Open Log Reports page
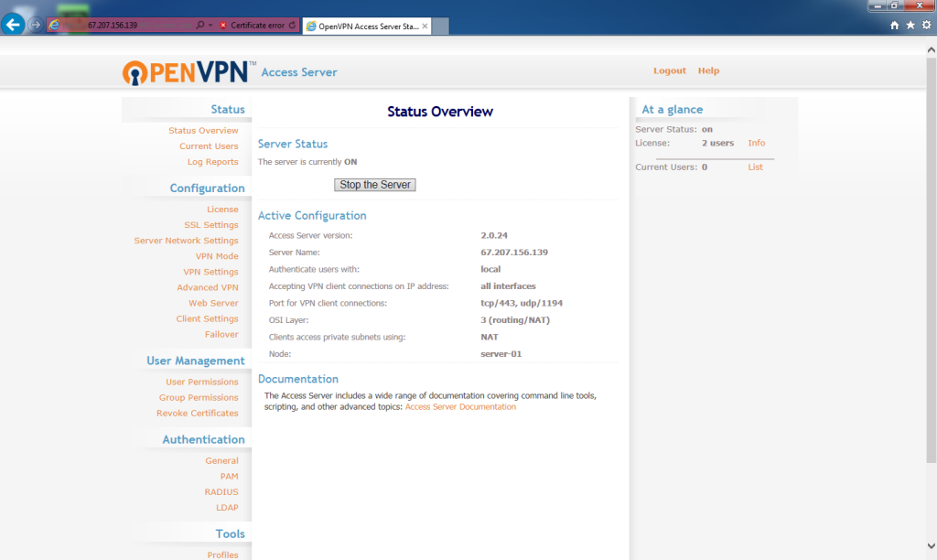 tap(212, 162)
